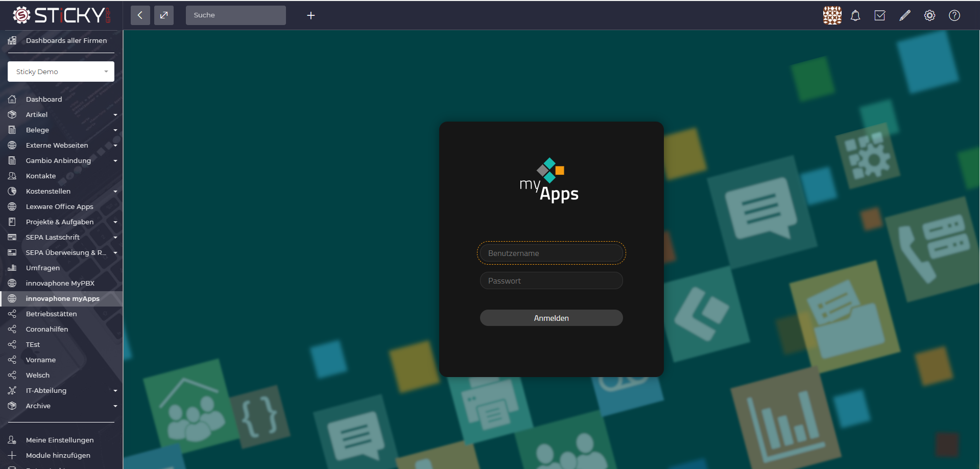Focus the Passwort input field

pos(551,280)
